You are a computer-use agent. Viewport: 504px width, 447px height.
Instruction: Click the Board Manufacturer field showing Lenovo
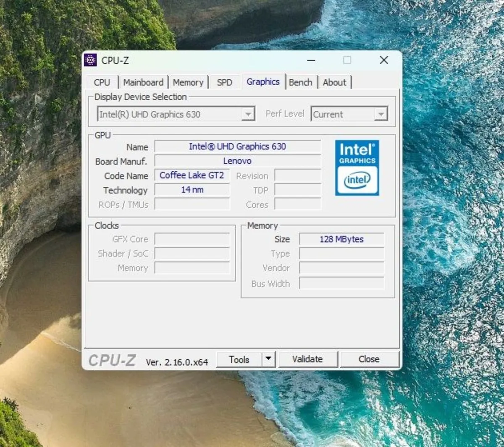(x=238, y=161)
